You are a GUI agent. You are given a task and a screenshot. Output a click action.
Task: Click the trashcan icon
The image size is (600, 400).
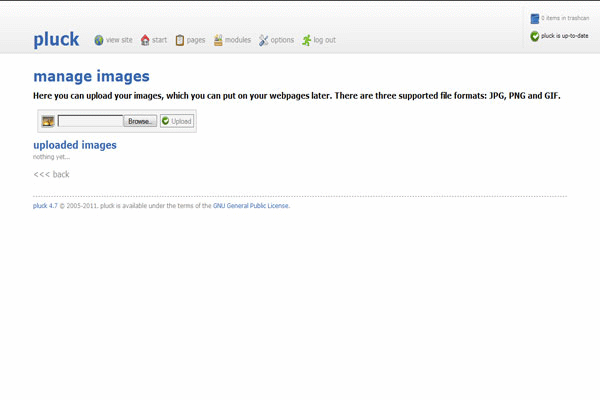pos(535,19)
